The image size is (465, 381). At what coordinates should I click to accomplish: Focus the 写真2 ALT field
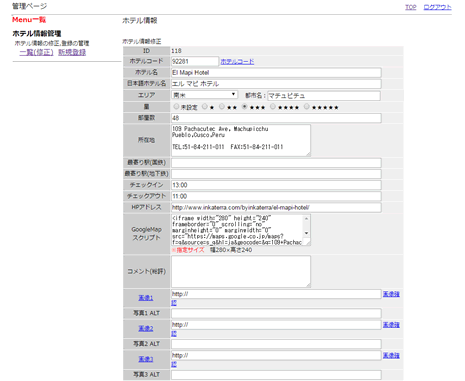tap(276, 344)
